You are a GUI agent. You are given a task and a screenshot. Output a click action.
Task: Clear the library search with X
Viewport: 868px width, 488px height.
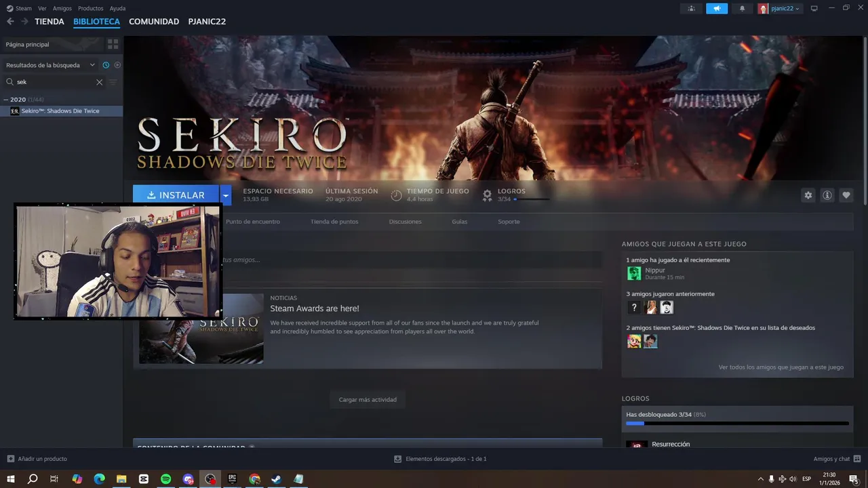click(x=99, y=82)
